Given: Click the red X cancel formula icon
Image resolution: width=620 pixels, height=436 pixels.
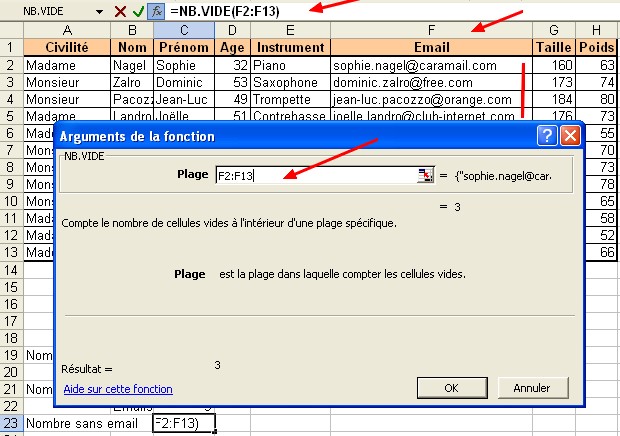Looking at the screenshot, I should click(120, 11).
